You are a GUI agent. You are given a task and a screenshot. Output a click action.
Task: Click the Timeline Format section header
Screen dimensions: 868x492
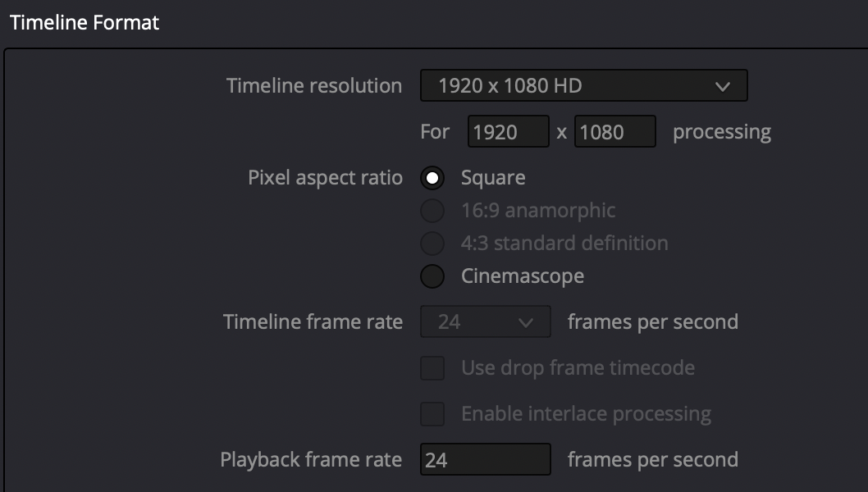coord(84,22)
